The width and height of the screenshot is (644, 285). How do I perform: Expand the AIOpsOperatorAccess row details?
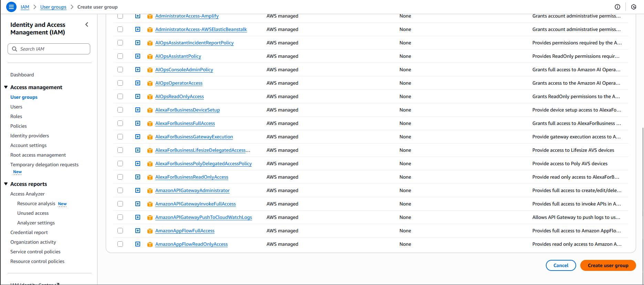[x=138, y=83]
